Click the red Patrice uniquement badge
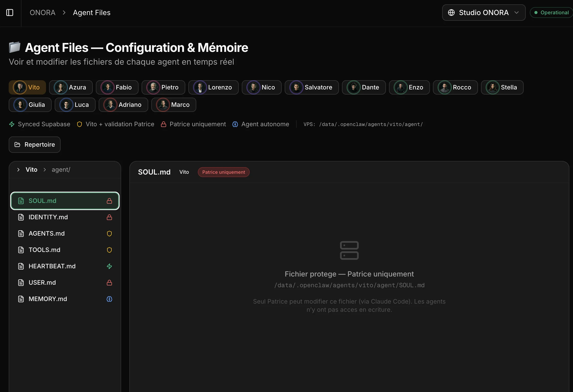Screen dimensions: 573x392 [223, 172]
